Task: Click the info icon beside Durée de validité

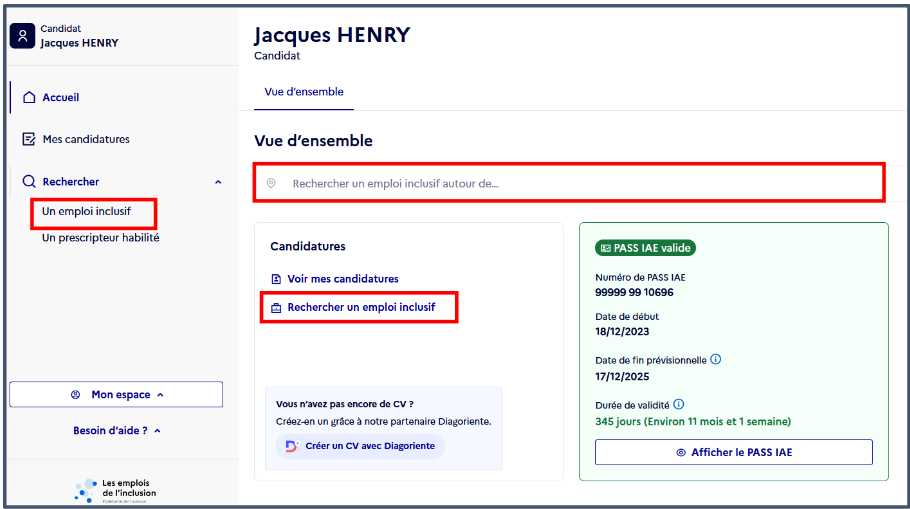Action: pyautogui.click(x=678, y=404)
